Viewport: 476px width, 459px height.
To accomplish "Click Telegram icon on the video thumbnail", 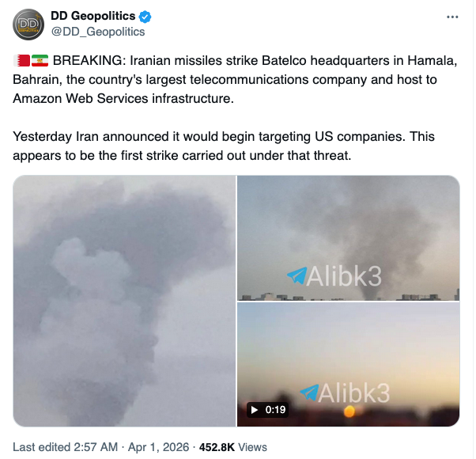I will pos(309,393).
